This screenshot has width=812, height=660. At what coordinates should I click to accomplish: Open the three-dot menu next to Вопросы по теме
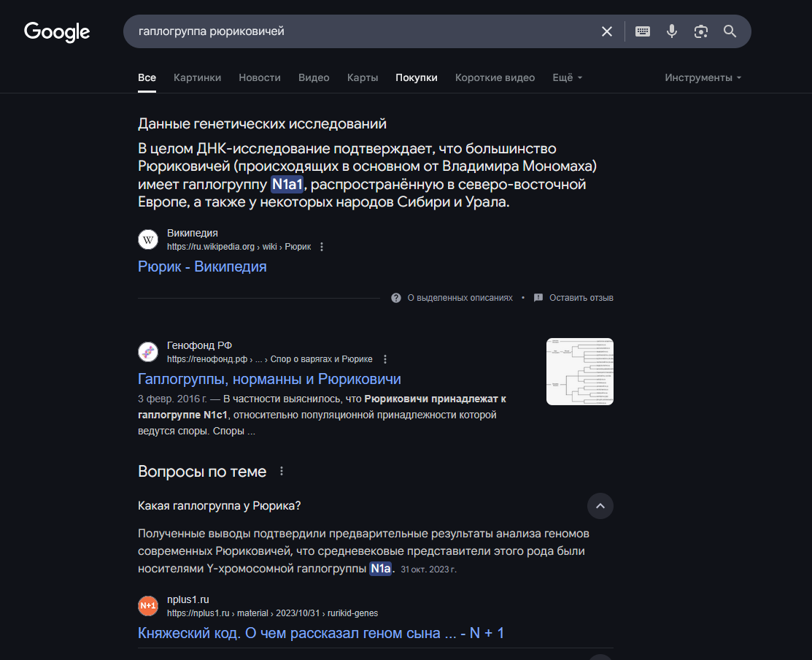coord(281,472)
